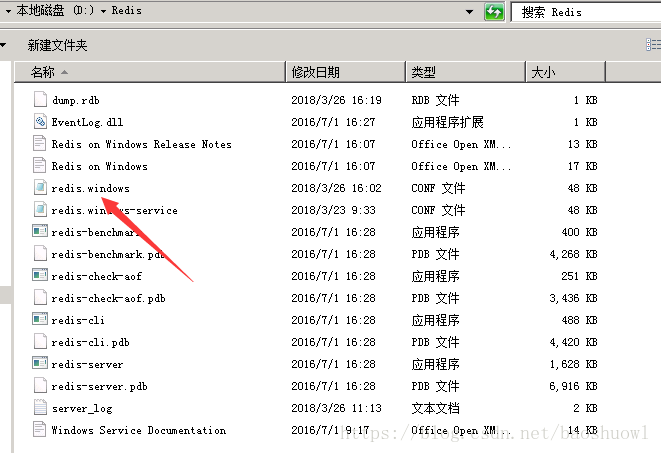Click the redis-benchmark application icon
The image size is (661, 453).
(x=40, y=231)
